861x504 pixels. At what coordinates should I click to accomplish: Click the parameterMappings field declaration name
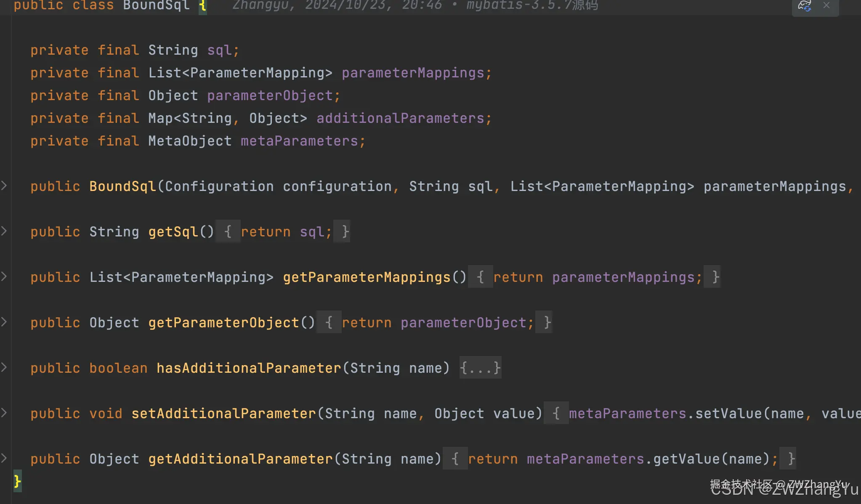pyautogui.click(x=413, y=73)
